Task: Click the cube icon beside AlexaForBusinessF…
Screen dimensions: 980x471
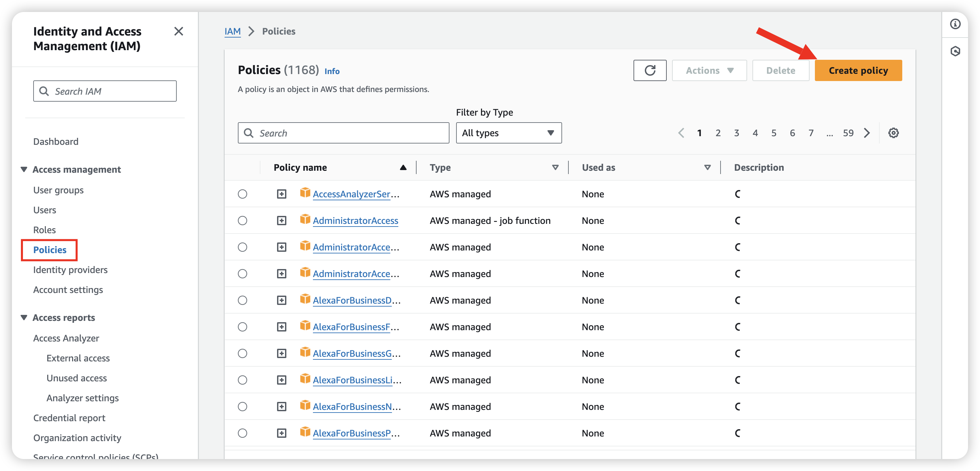Action: click(305, 326)
